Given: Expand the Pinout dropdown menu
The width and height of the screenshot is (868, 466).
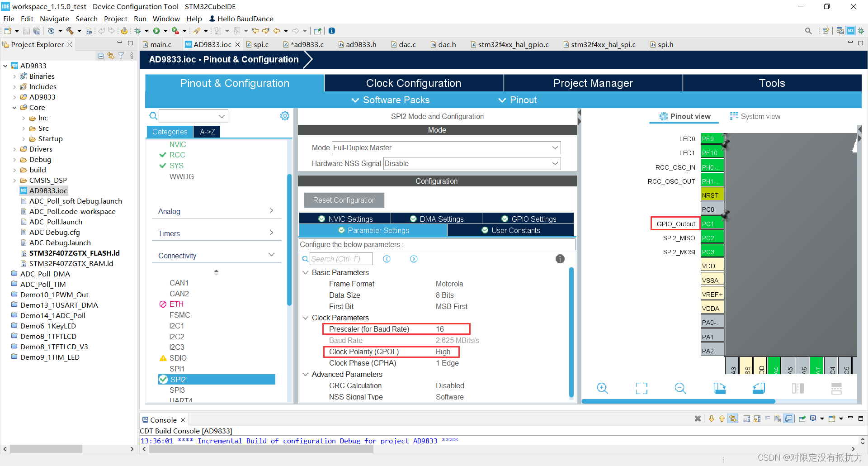Looking at the screenshot, I should 518,100.
